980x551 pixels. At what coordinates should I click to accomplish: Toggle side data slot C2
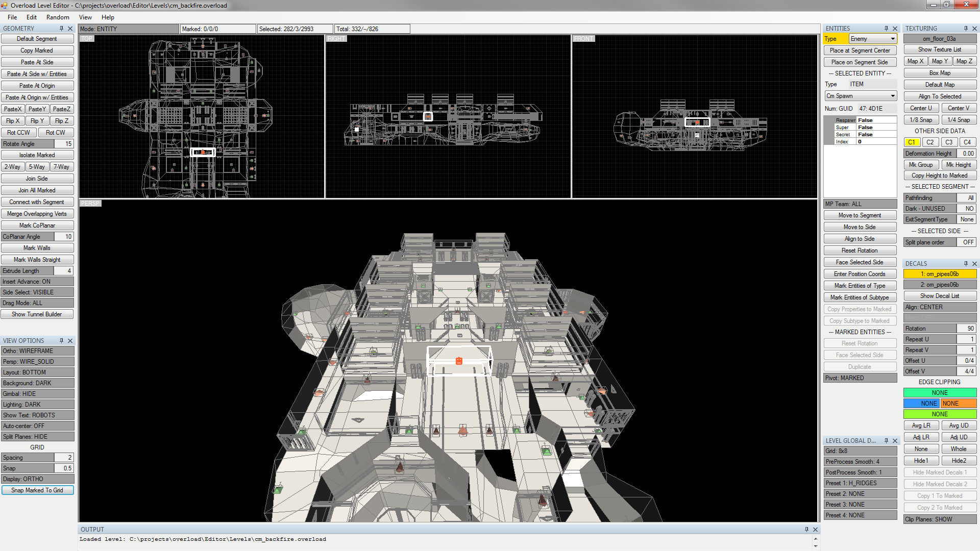tap(930, 142)
